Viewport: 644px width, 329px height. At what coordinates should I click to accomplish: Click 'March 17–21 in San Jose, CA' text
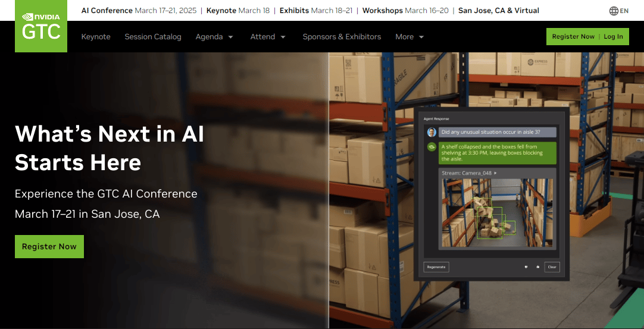87,214
